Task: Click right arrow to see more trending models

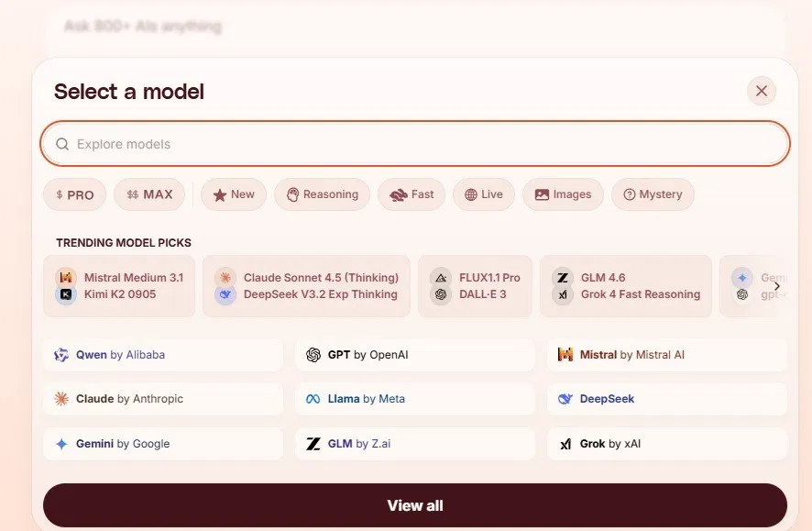Action: point(776,285)
